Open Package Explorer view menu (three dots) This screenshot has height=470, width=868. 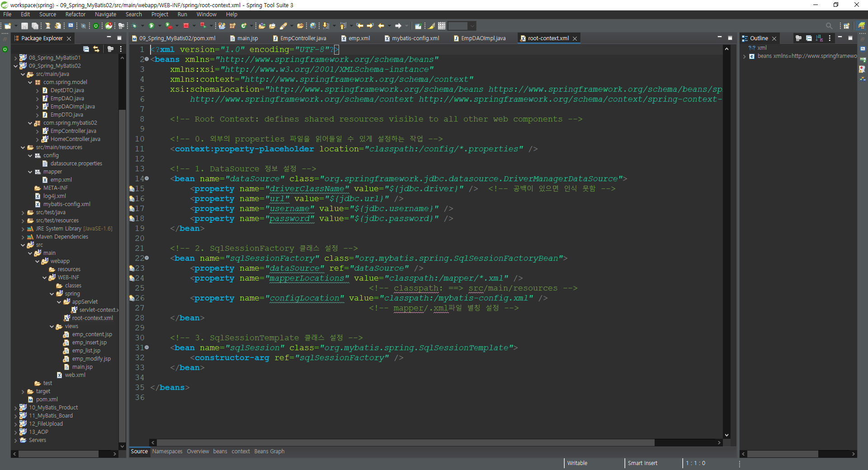(x=121, y=49)
